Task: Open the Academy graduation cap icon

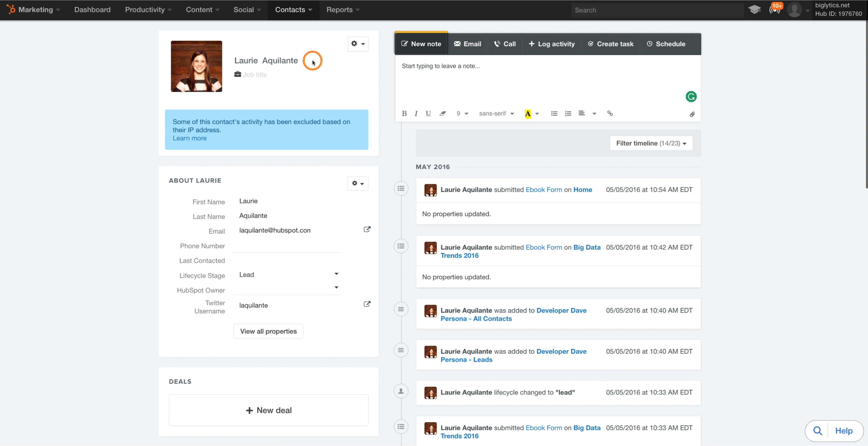Action: point(754,10)
